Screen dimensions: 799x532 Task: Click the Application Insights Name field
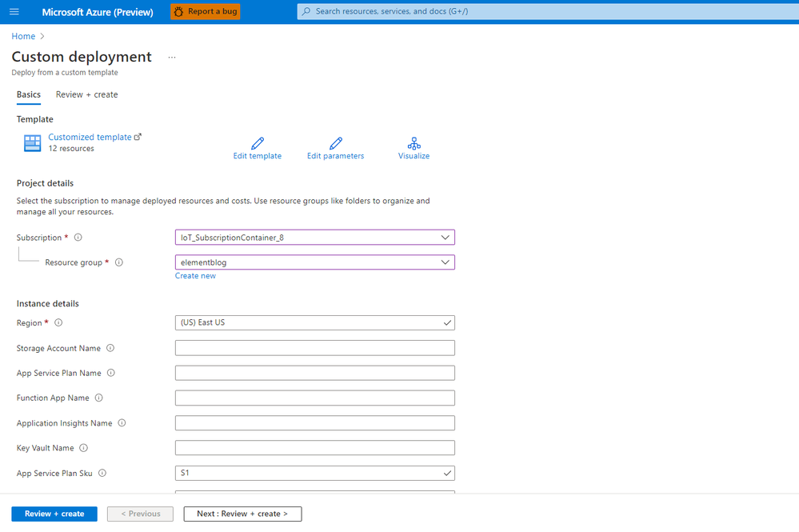pyautogui.click(x=315, y=423)
